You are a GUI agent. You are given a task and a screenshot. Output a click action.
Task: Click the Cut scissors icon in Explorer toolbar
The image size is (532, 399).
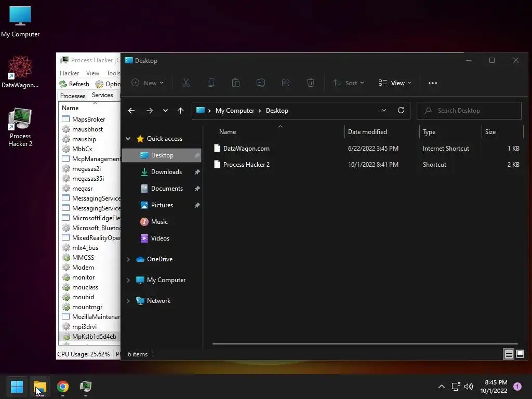(x=186, y=83)
